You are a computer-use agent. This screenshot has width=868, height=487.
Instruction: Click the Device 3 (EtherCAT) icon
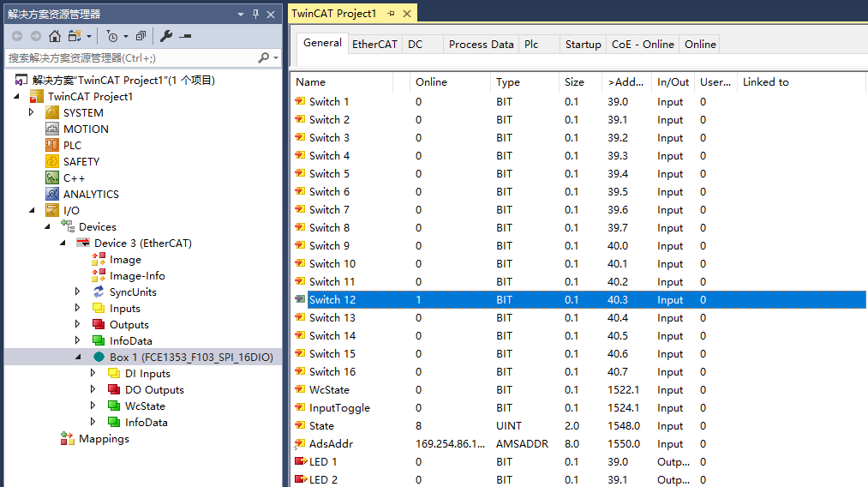point(83,243)
